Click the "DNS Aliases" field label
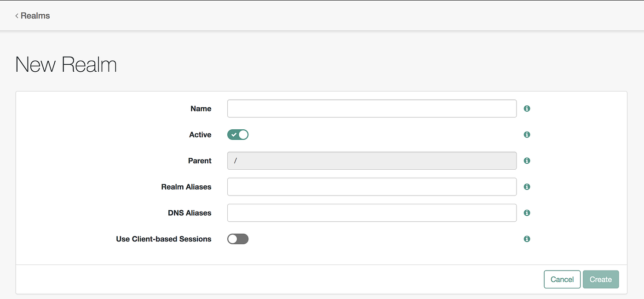 pos(190,213)
